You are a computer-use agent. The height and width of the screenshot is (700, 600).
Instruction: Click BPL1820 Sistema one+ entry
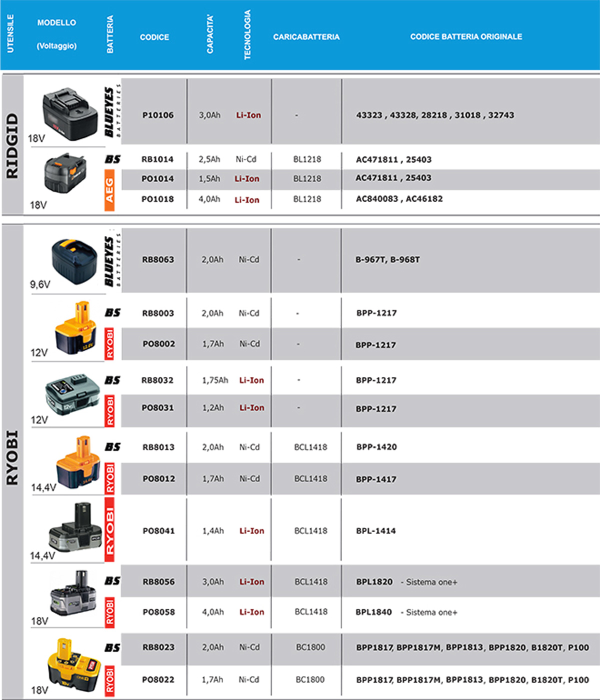pyautogui.click(x=407, y=582)
